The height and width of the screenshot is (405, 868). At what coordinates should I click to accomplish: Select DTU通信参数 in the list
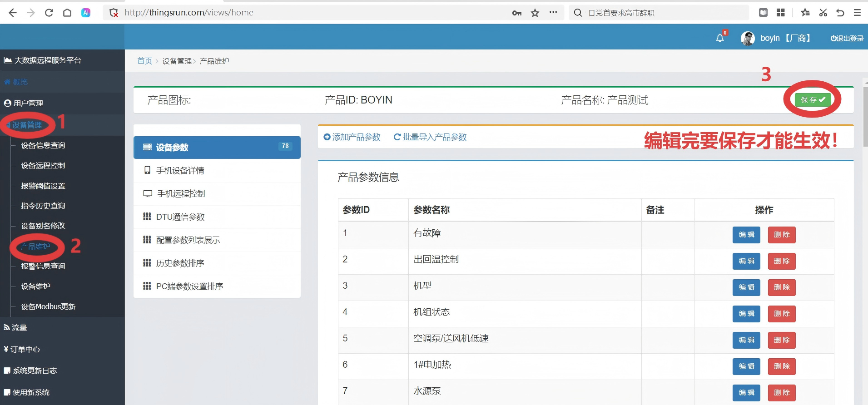(180, 217)
